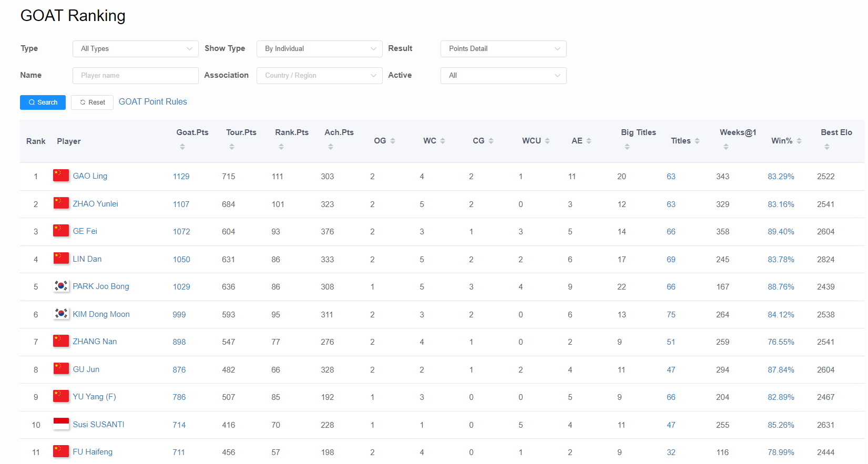Open the Active dropdown showing All
The height and width of the screenshot is (464, 868).
click(x=504, y=75)
